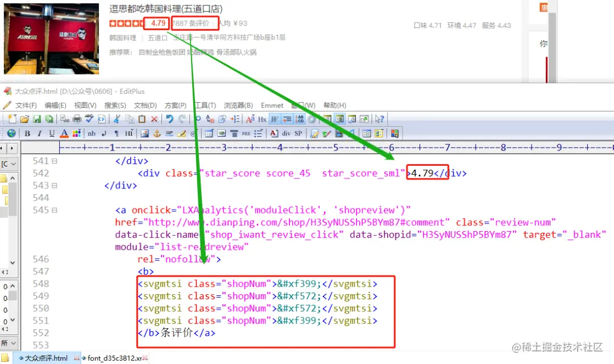
Task: Insert PRE tag from HTML toolbar
Action: [246, 133]
